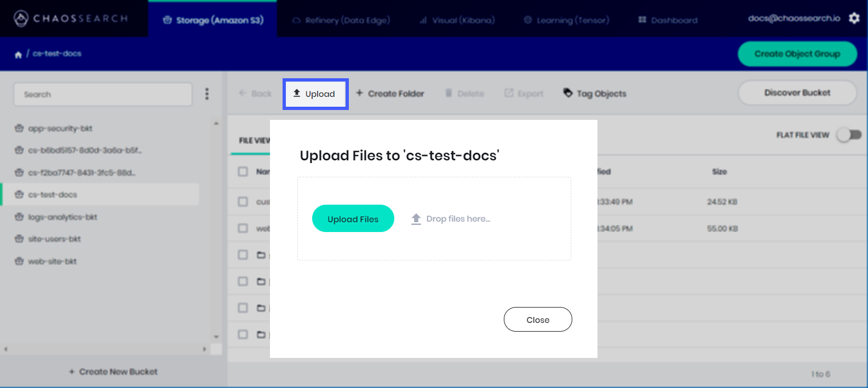
Task: Click Create Object Group button
Action: 797,54
